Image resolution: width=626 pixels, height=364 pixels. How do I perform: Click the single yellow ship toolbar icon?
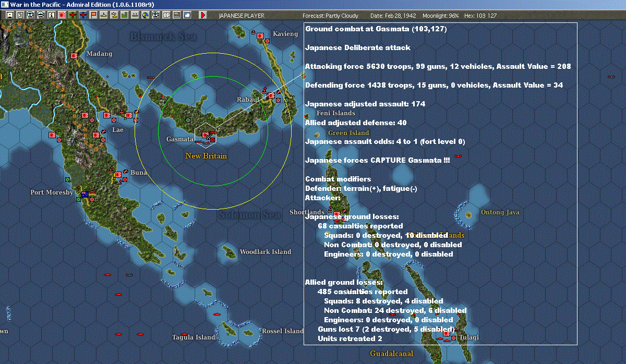(x=103, y=15)
